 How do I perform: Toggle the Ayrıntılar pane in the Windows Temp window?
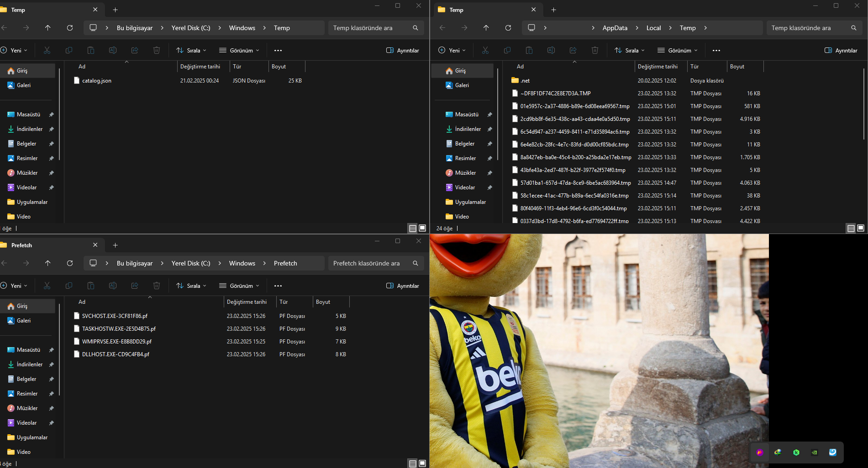[403, 51]
